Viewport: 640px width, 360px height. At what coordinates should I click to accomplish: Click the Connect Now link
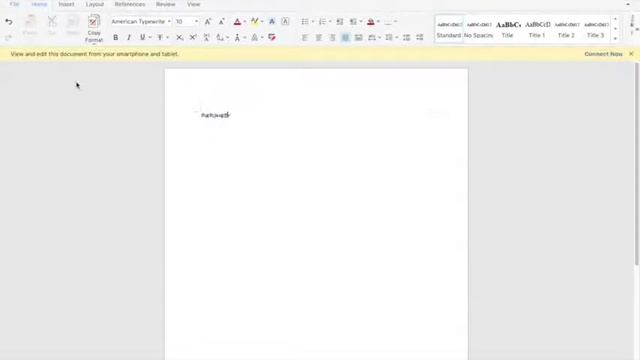tap(603, 54)
